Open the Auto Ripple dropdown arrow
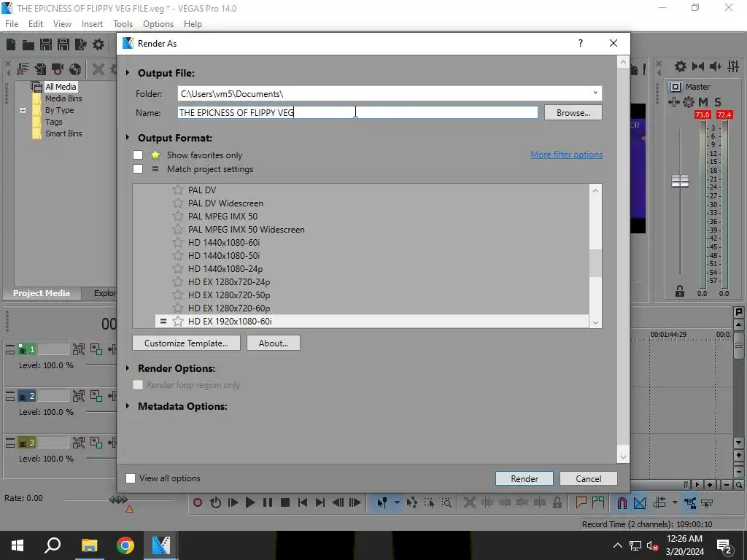This screenshot has width=747, height=560. pyautogui.click(x=675, y=502)
